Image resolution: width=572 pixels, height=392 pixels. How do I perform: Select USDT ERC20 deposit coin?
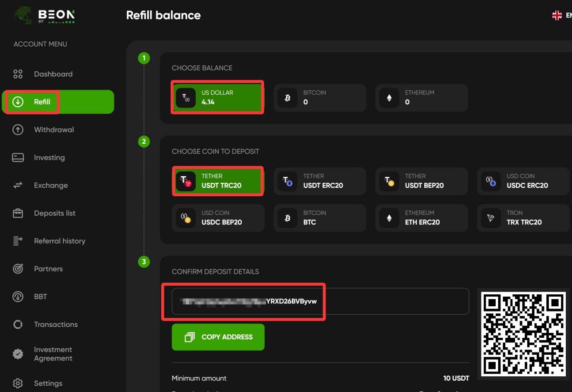320,181
